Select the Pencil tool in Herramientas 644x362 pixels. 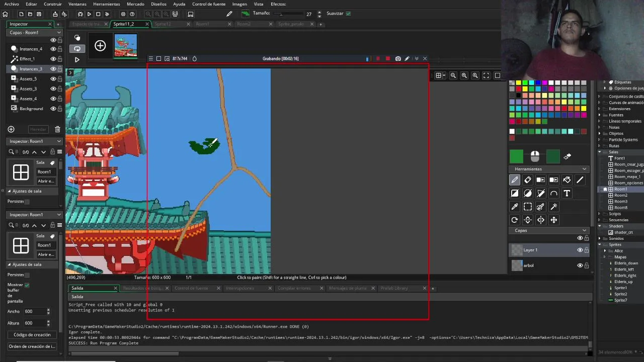click(515, 180)
